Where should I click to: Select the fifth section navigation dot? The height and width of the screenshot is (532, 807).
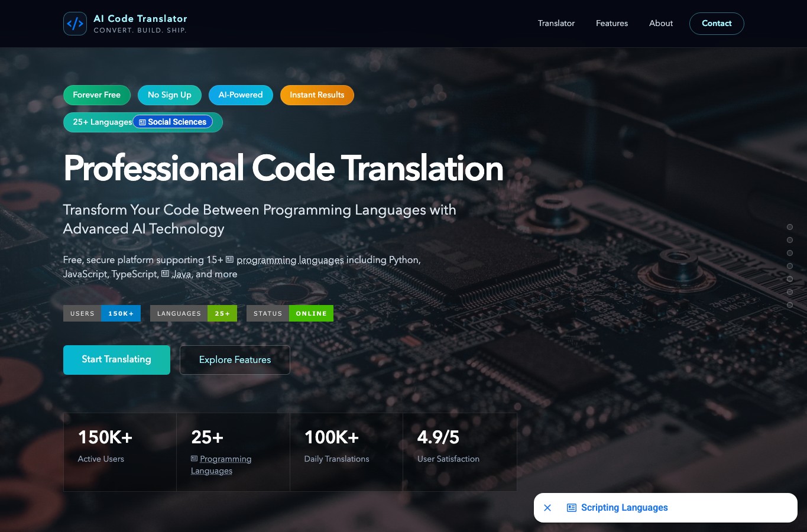point(790,279)
